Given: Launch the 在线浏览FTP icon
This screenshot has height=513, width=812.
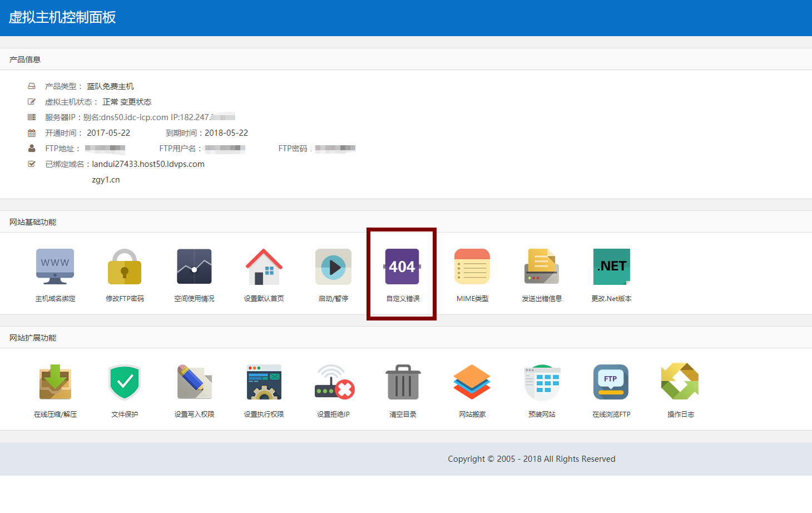Looking at the screenshot, I should click(611, 382).
